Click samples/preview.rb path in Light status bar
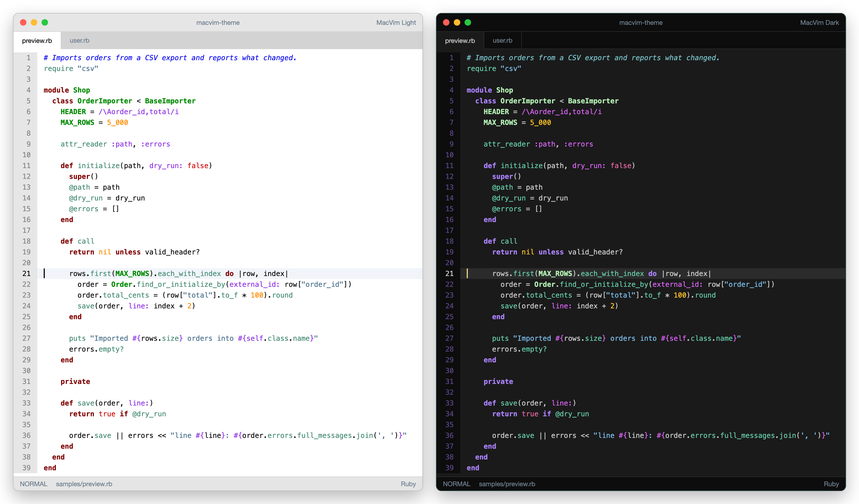 (x=84, y=484)
